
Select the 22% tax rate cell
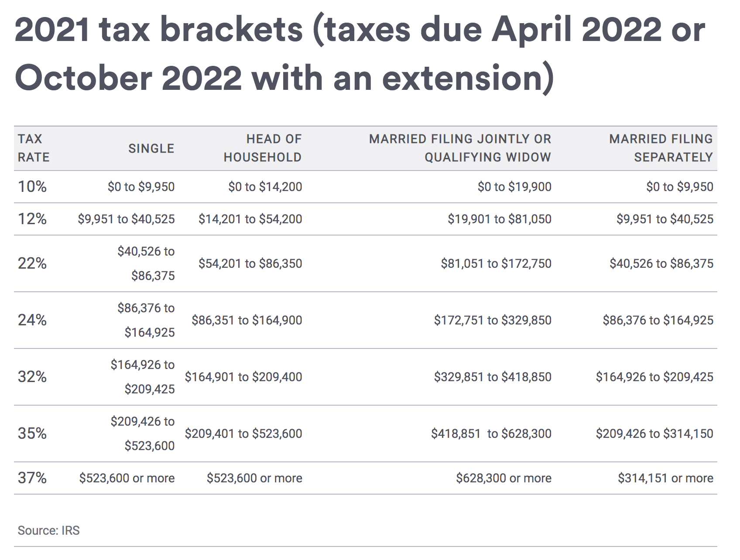pos(32,263)
